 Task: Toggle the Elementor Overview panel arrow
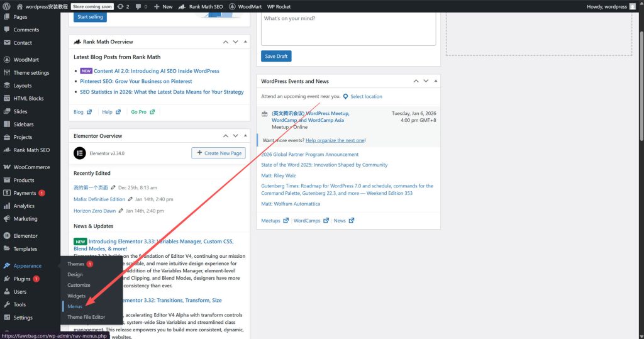coord(245,136)
